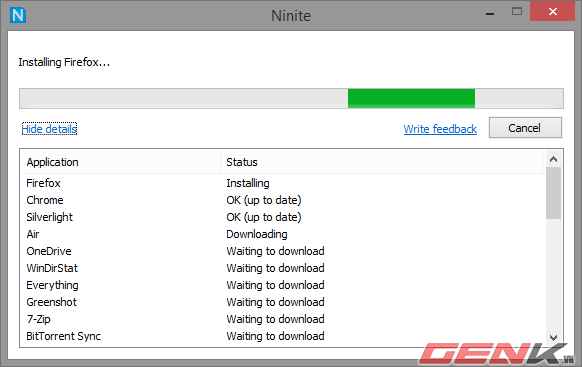582x367 pixels.
Task: Click the Ninite logo icon in title bar
Action: click(18, 15)
